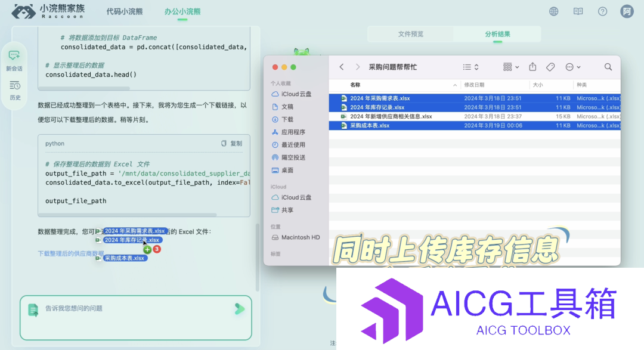Open the language globe icon
Viewport: 644px width, 350px height.
pos(553,11)
